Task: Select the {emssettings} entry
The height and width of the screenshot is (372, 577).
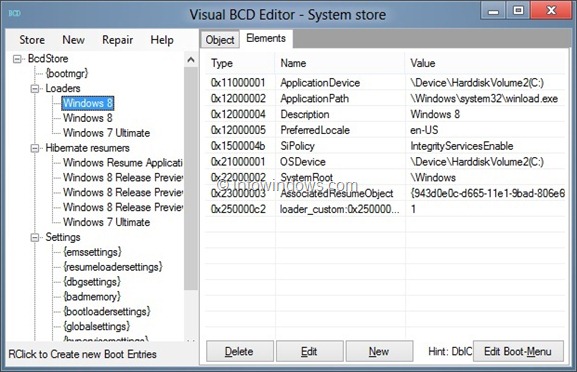Action: click(x=92, y=252)
